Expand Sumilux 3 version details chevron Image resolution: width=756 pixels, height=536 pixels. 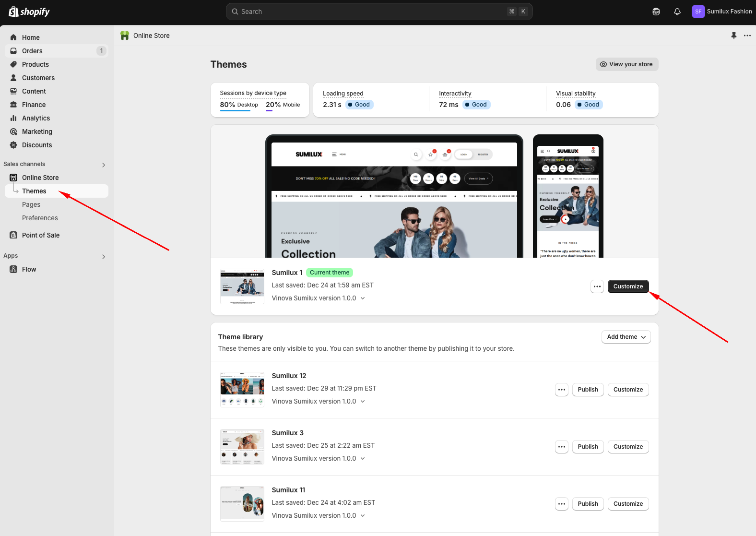pos(363,458)
